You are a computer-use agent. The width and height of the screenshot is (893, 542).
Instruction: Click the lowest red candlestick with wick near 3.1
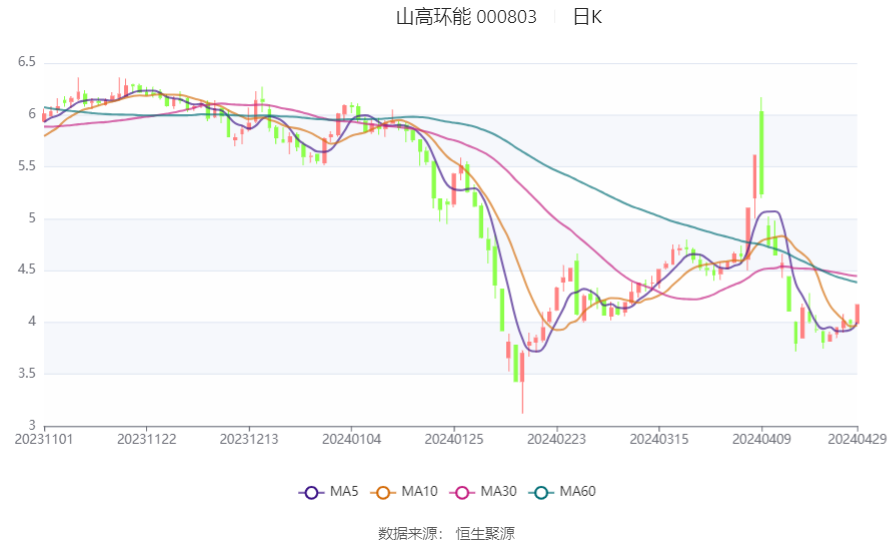pos(522,381)
